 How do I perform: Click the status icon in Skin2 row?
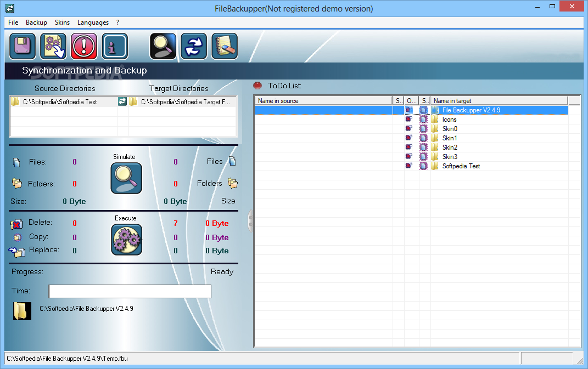(x=423, y=147)
